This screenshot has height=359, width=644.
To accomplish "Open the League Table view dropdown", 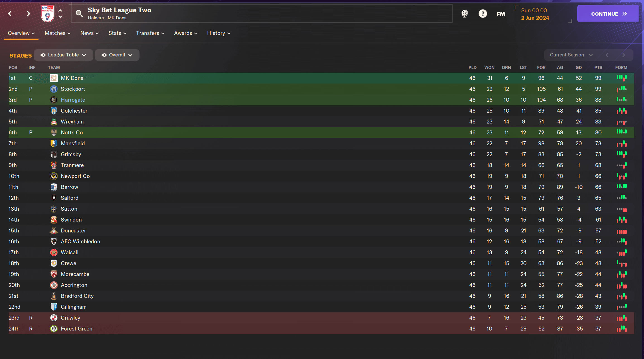I will pyautogui.click(x=63, y=55).
